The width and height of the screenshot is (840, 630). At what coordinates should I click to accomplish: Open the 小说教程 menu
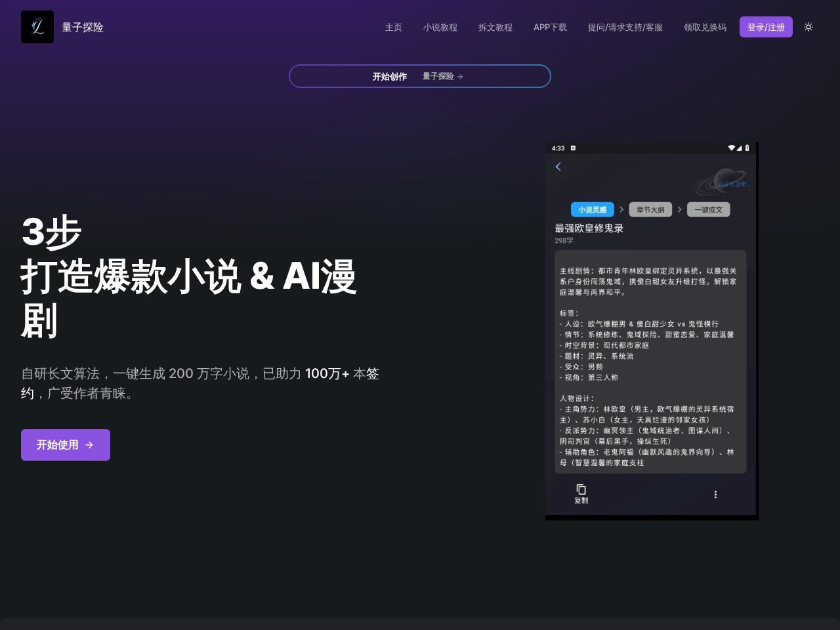pyautogui.click(x=440, y=28)
